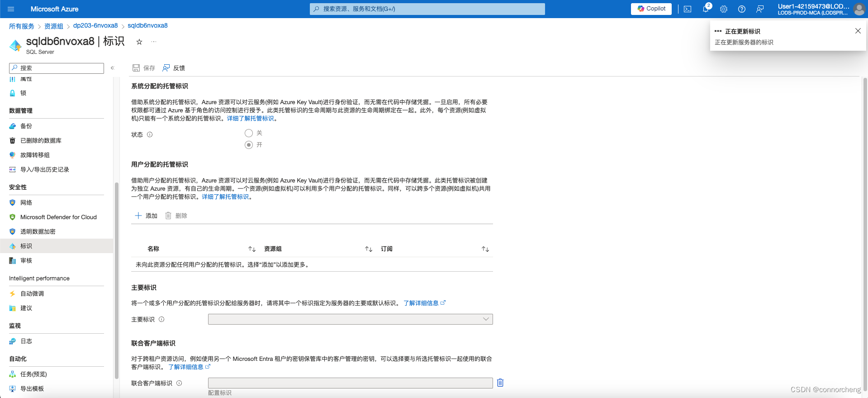This screenshot has width=868, height=398.
Task: Click the 联合客户端标识 info icon
Action: click(179, 383)
